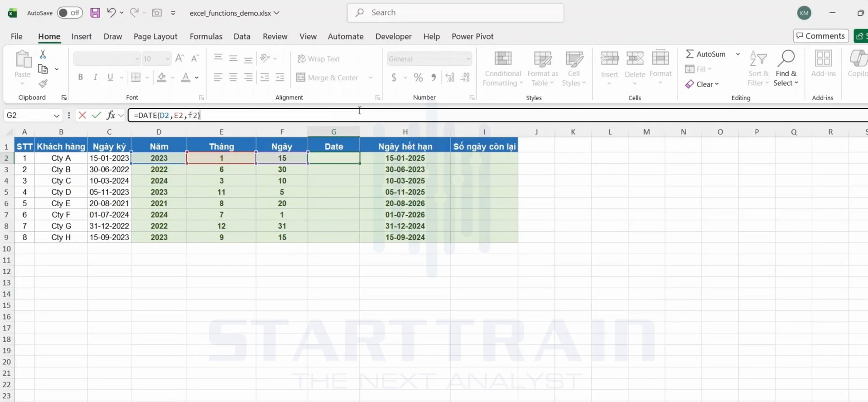Open the Find & Select tool
This screenshot has height=402, width=868.
[786, 68]
